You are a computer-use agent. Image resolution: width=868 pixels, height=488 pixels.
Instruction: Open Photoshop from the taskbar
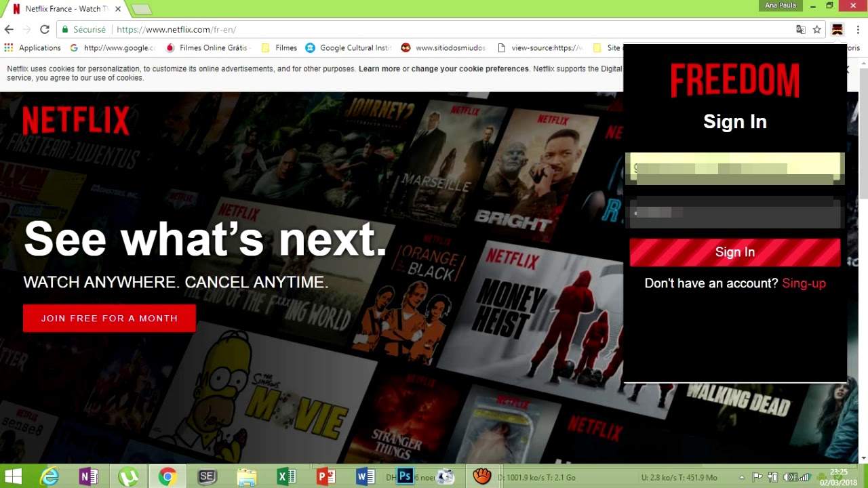click(x=405, y=476)
